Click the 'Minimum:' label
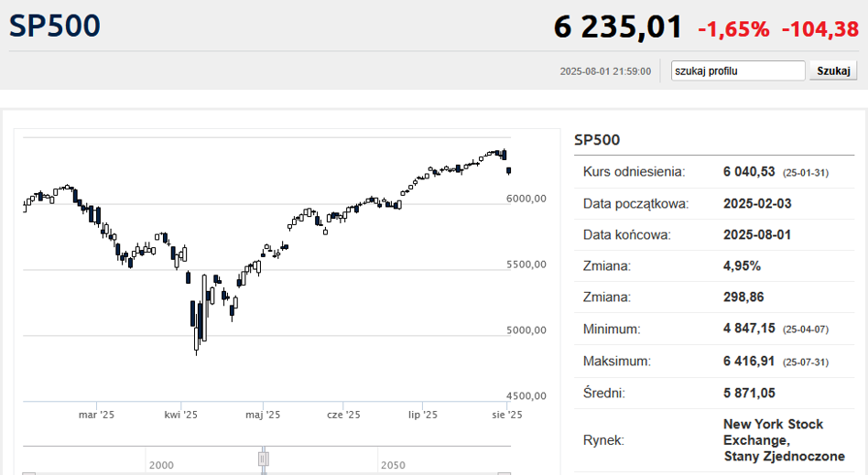The image size is (868, 475). tap(612, 329)
